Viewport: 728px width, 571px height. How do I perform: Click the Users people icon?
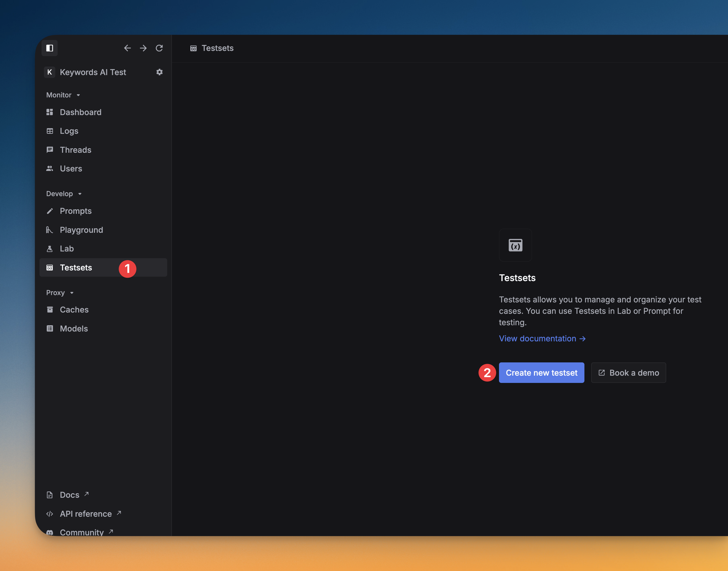(50, 169)
